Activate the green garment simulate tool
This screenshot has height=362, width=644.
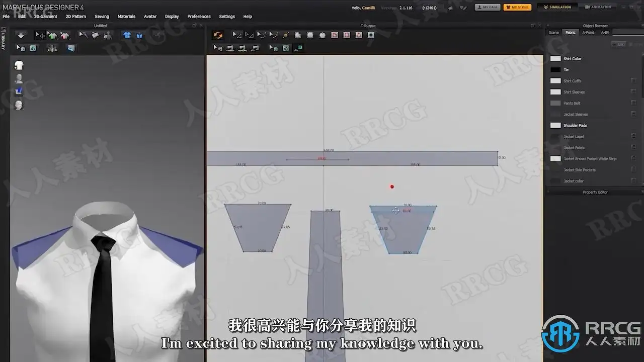tap(52, 35)
